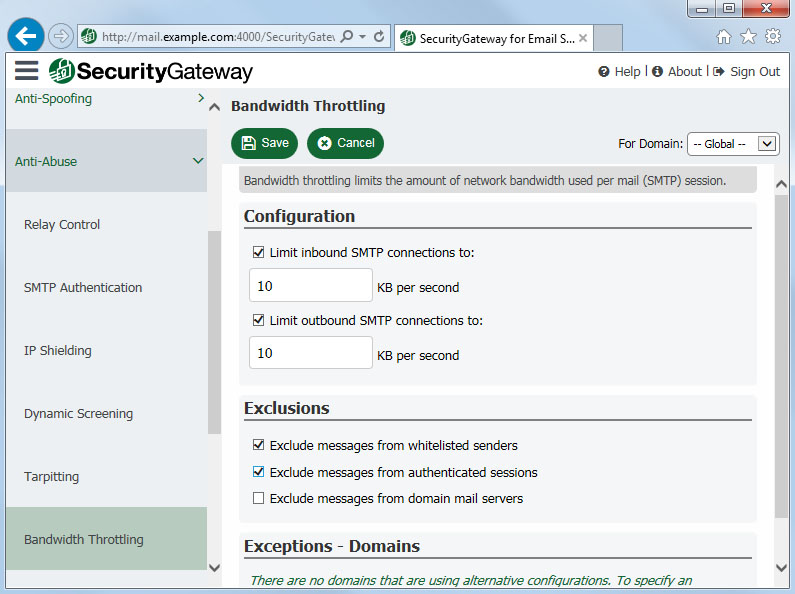
Task: Click the content pane scrollbar thumb
Action: coord(781,356)
